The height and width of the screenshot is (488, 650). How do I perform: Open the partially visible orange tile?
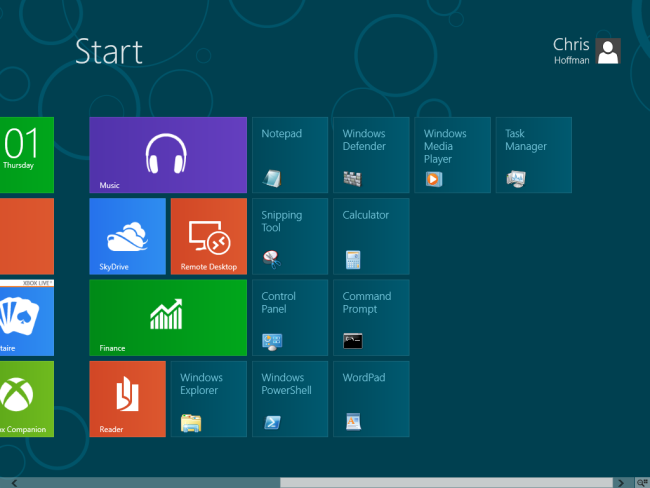pos(27,236)
